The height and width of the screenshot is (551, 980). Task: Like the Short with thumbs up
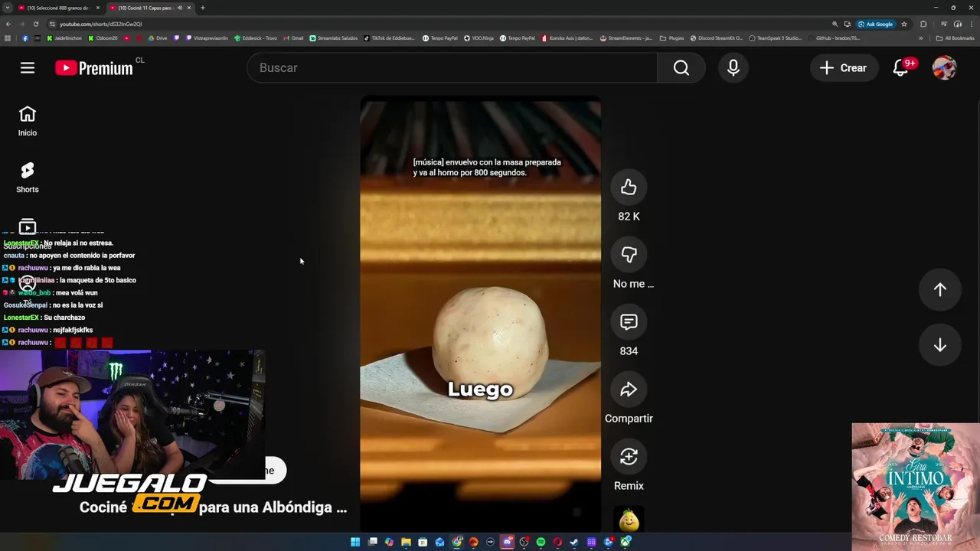pos(629,187)
